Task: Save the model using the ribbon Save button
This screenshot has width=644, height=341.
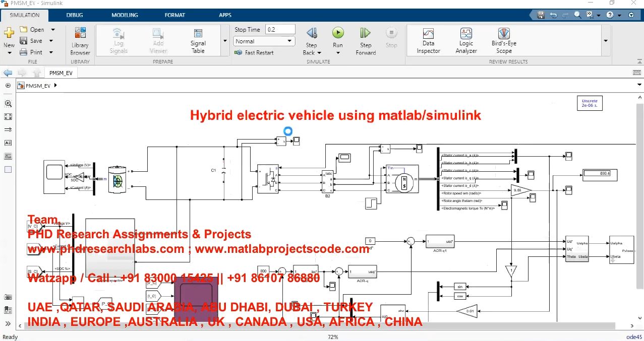Action: pyautogui.click(x=31, y=41)
